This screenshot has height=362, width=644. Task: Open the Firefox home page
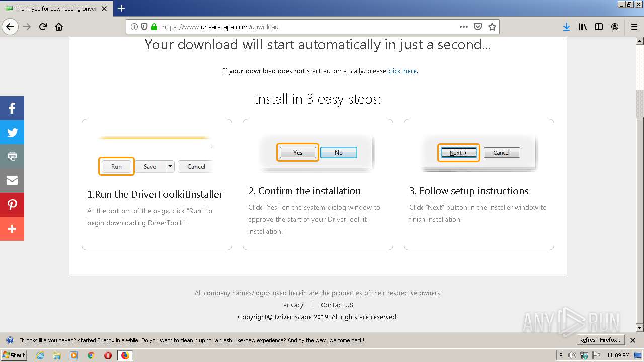59,27
